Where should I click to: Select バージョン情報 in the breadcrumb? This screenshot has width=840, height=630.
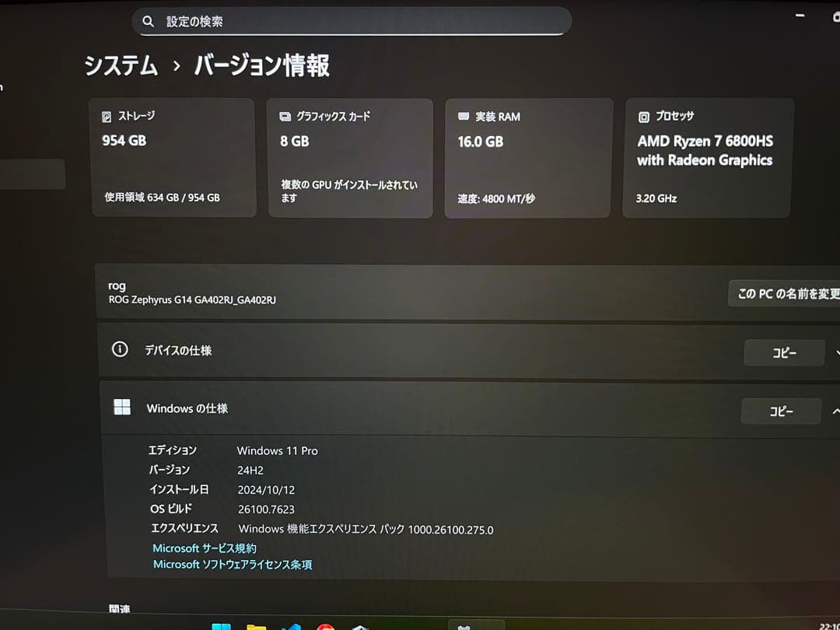coord(263,66)
